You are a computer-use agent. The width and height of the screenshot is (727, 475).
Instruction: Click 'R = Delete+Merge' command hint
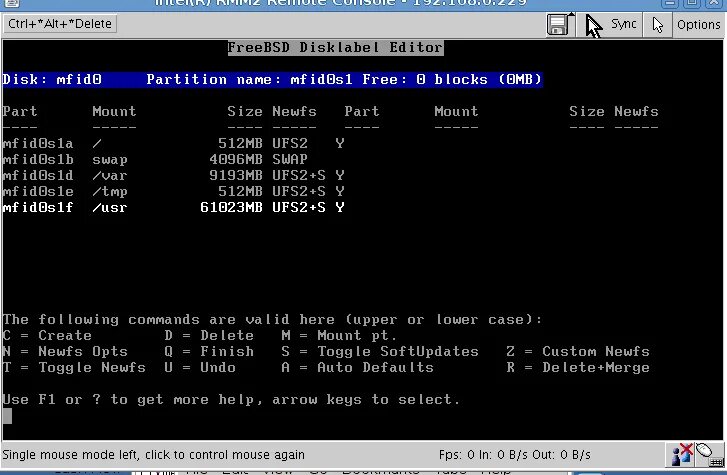click(578, 367)
